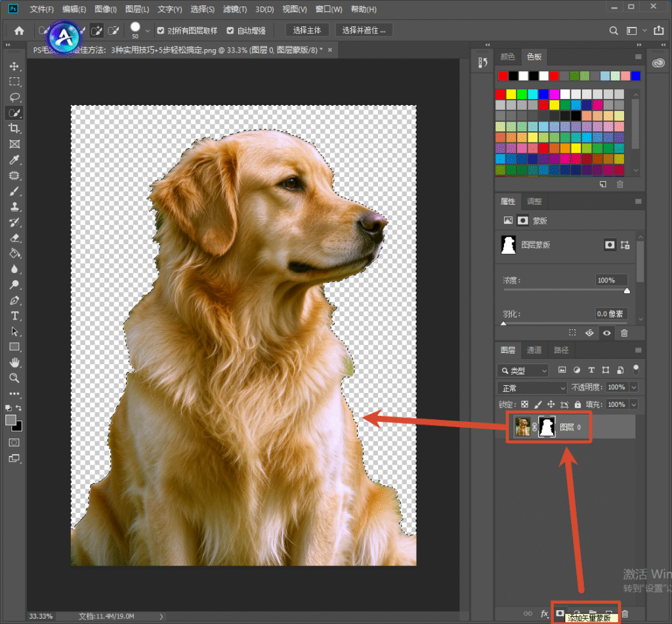Toggle pixel layer filter icon
Screen dimensions: 672x624
pos(562,370)
